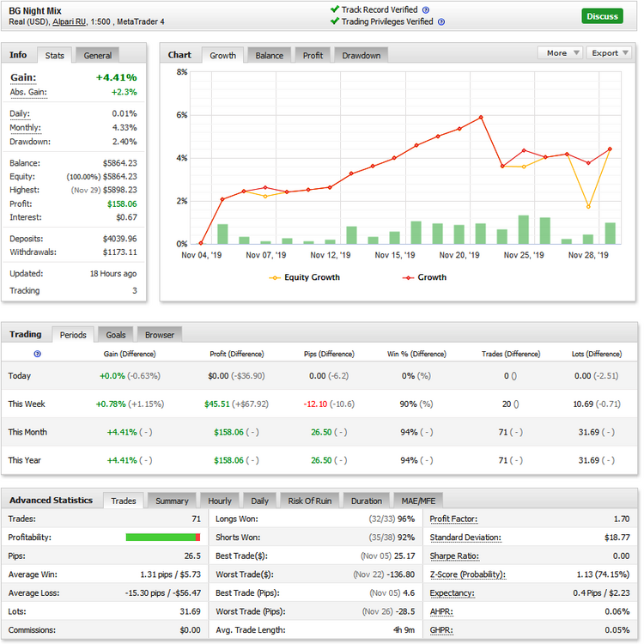Open the Goals trading tab

pos(116,335)
